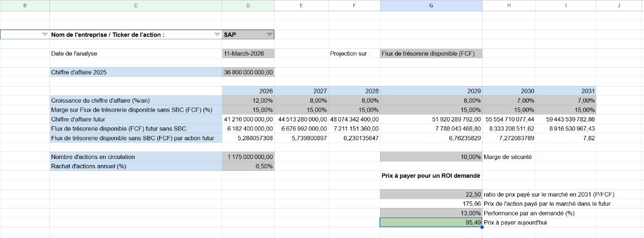Select green result cell '95,49'
Screen dimensions: 644x238
click(431, 222)
